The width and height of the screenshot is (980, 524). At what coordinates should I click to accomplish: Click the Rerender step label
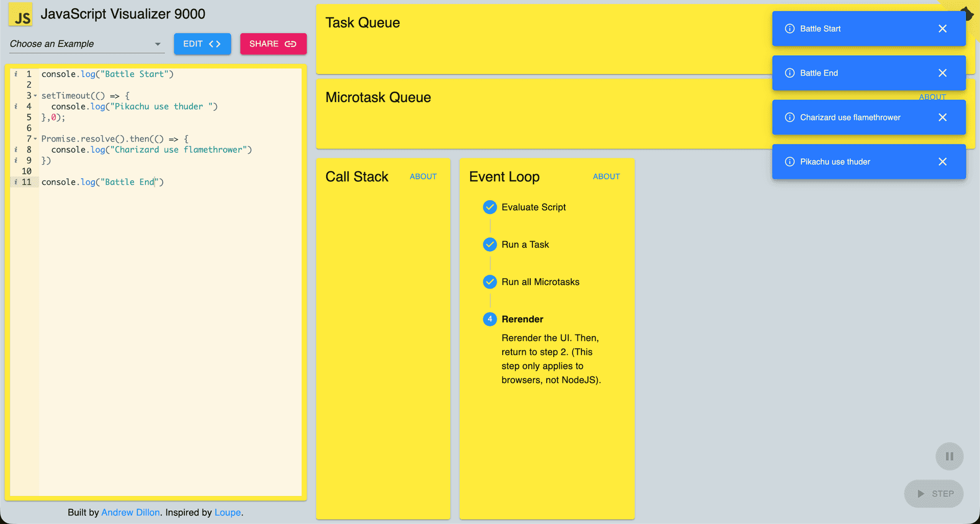pyautogui.click(x=522, y=319)
